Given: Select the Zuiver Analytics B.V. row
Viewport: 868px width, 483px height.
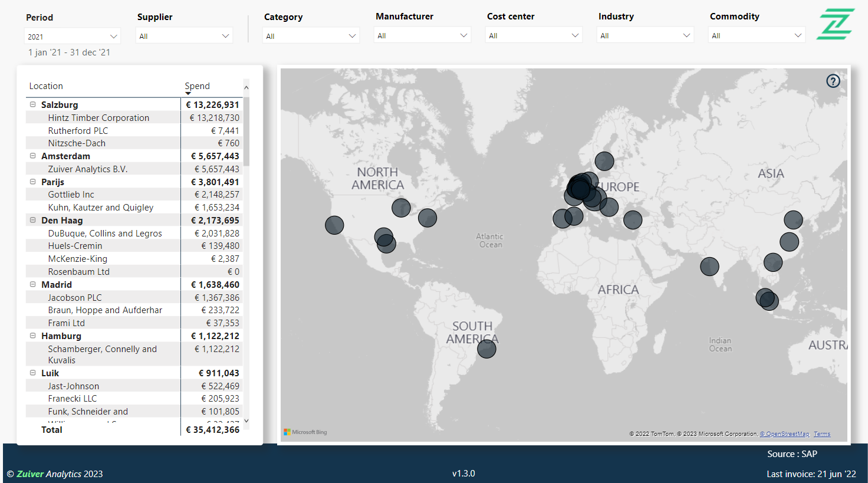Looking at the screenshot, I should tap(134, 169).
